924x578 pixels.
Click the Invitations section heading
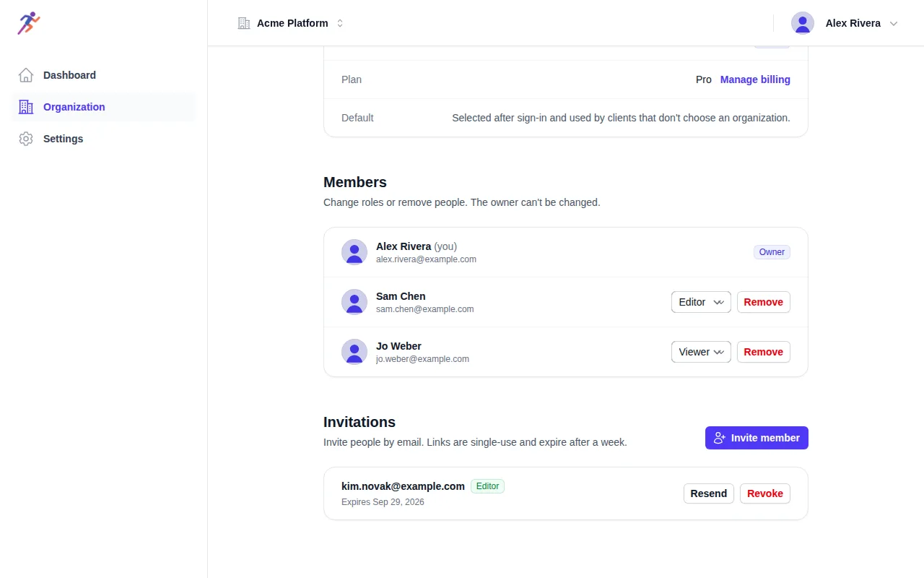tap(359, 422)
